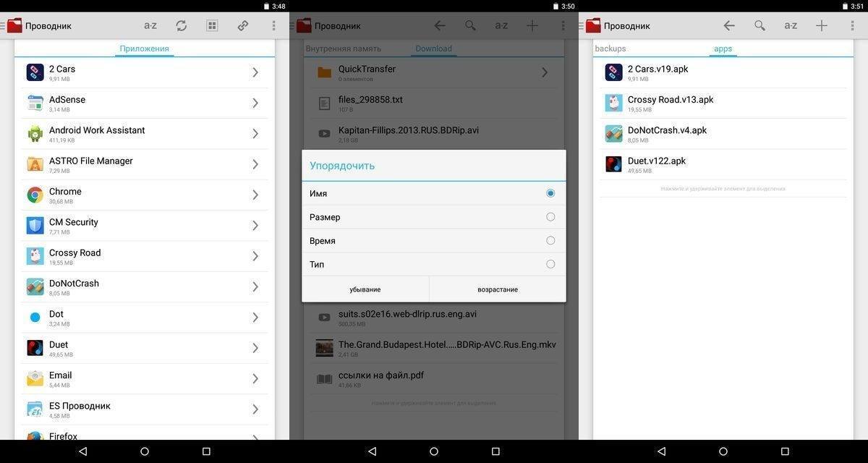The height and width of the screenshot is (463, 868).
Task: Tap Android home button on middle screen
Action: tap(434, 451)
